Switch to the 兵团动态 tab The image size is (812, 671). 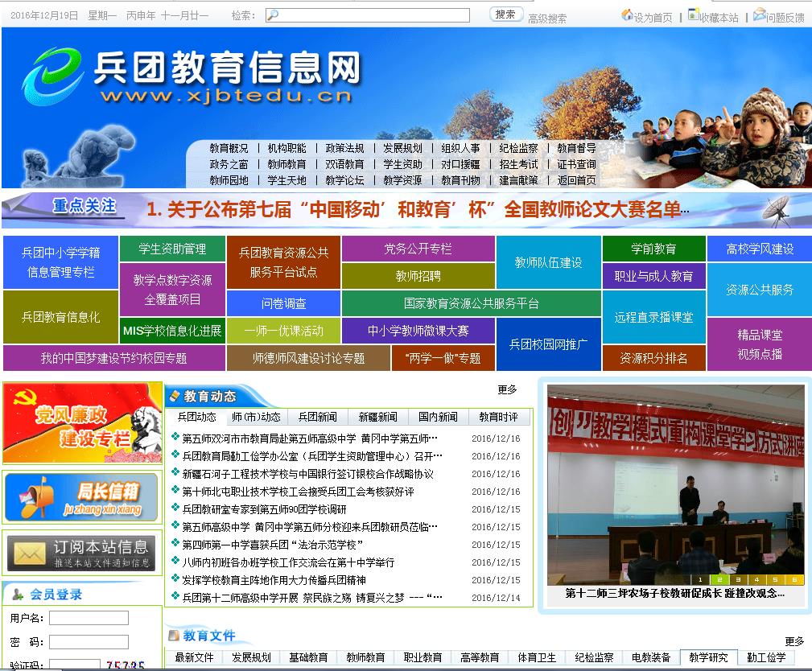197,418
